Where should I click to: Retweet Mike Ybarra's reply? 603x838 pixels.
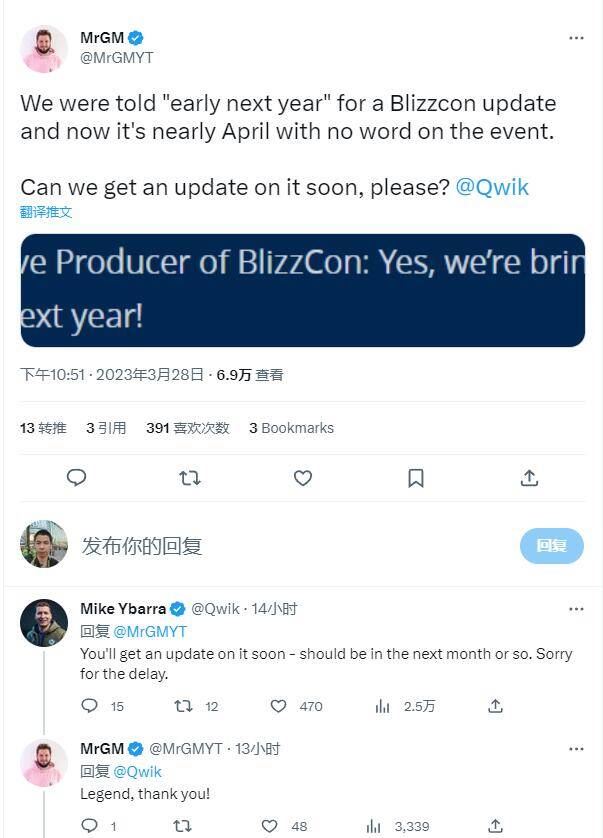(x=184, y=706)
